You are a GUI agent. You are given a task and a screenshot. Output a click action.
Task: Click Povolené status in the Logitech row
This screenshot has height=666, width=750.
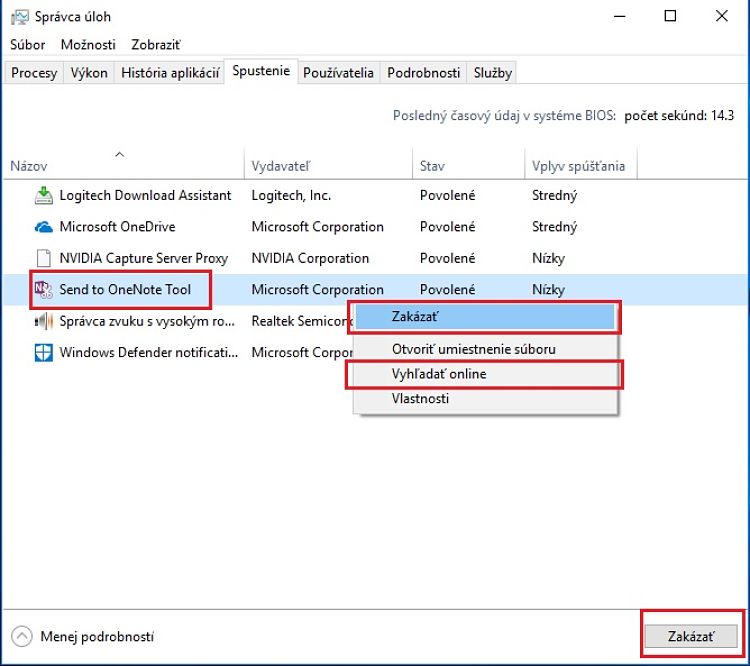447,195
